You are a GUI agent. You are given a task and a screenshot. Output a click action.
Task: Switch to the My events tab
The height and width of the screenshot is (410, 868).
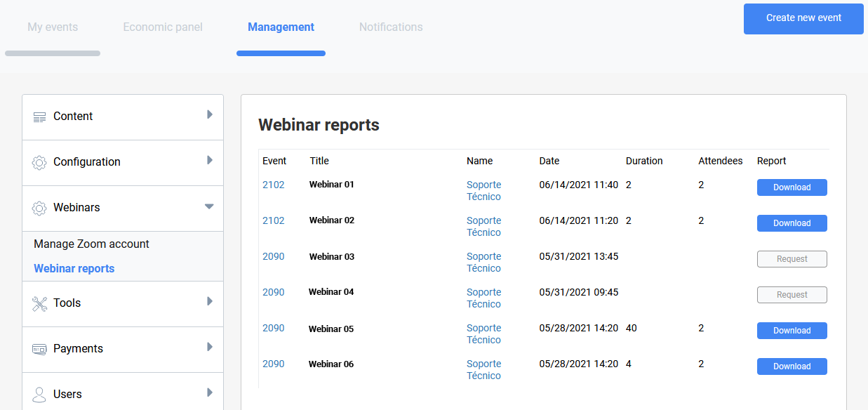(53, 27)
